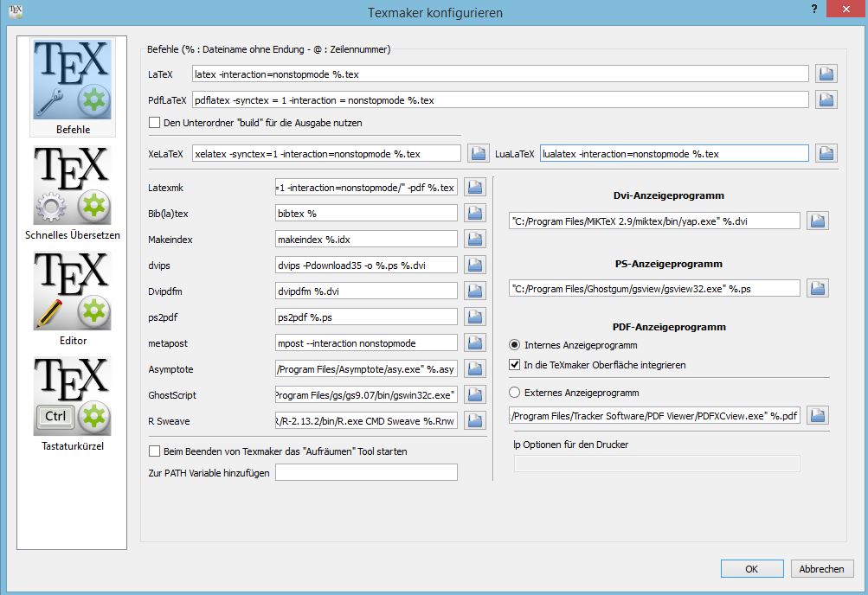Open the Tastaturkürzel settings page

tap(73, 404)
